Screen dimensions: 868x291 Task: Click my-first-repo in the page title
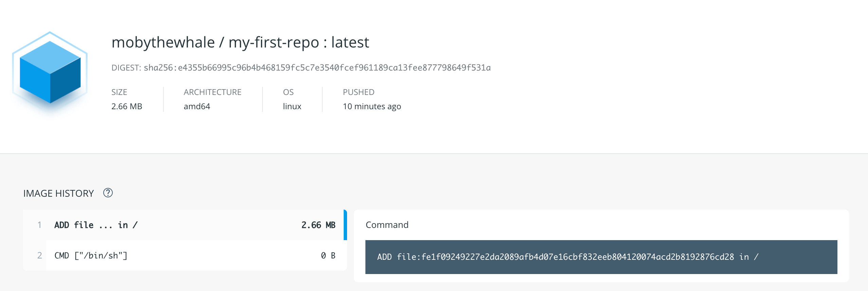point(274,43)
